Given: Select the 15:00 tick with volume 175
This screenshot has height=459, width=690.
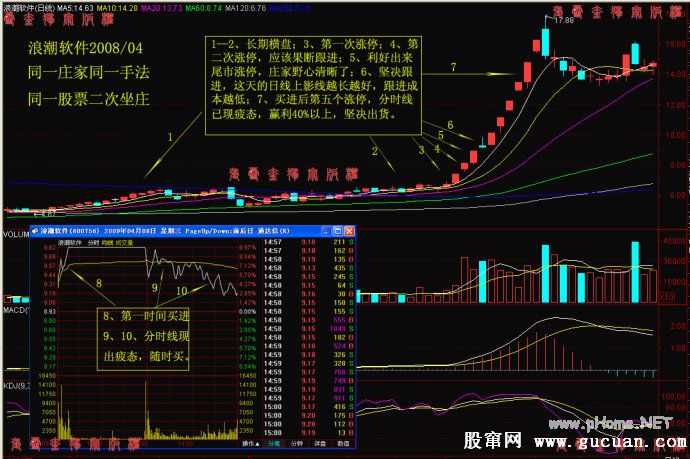Looking at the screenshot, I should click(x=308, y=415).
